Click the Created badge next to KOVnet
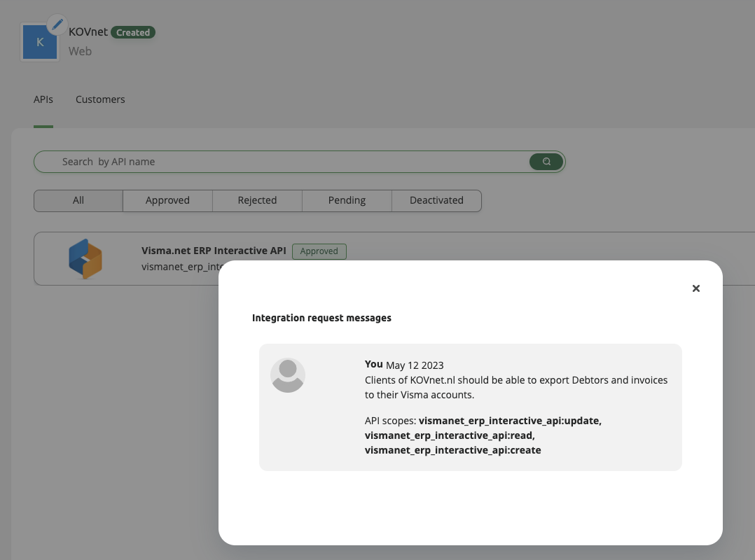Image resolution: width=755 pixels, height=560 pixels. (133, 32)
